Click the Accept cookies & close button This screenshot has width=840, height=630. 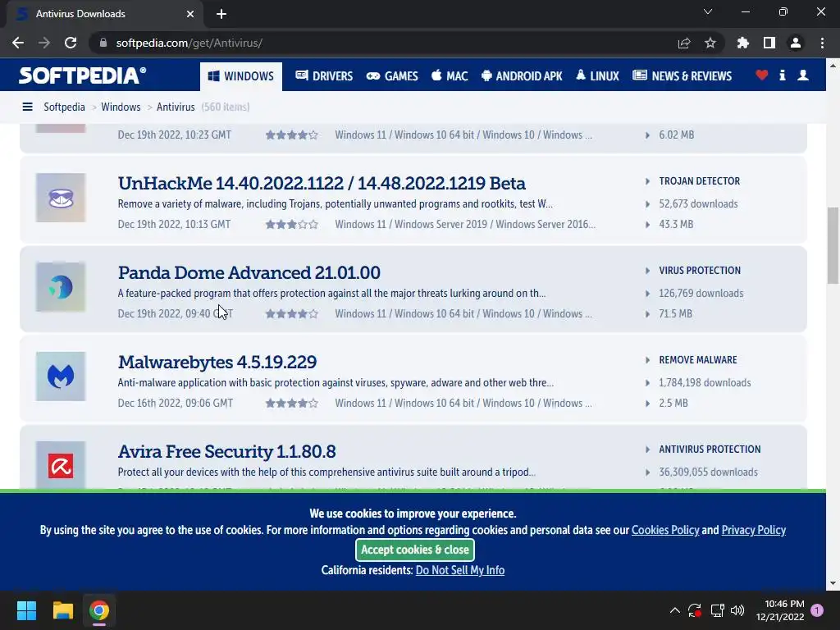tap(414, 550)
